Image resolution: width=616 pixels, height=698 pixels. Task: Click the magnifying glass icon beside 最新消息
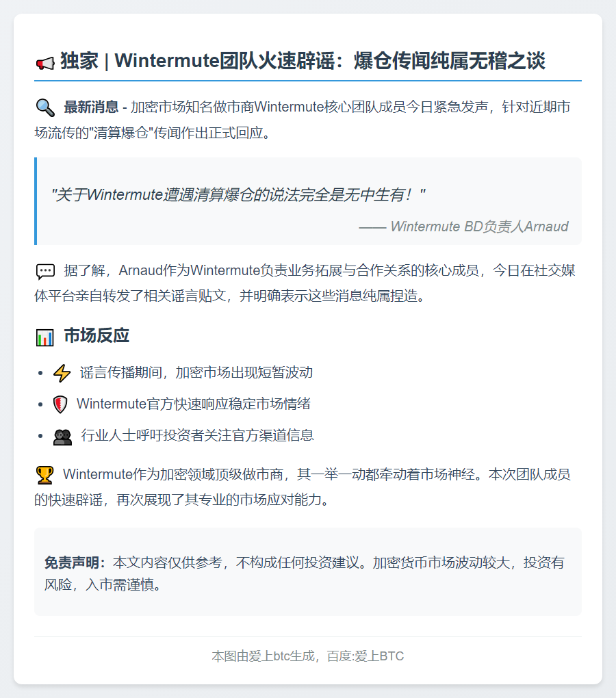coord(45,107)
